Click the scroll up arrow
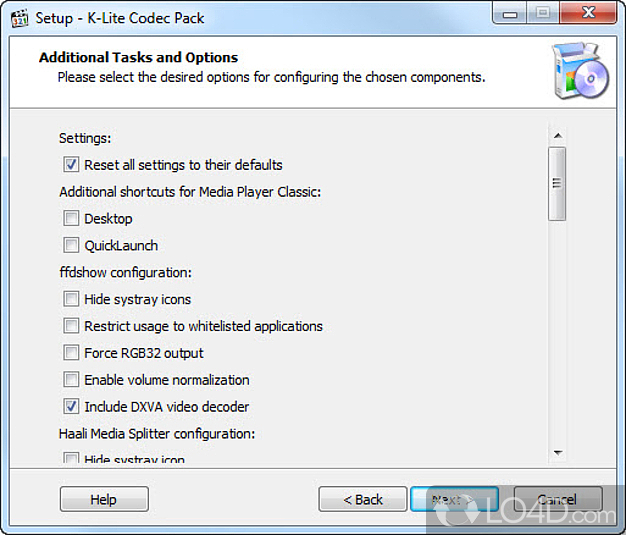Image resolution: width=626 pixels, height=535 pixels. click(x=557, y=137)
